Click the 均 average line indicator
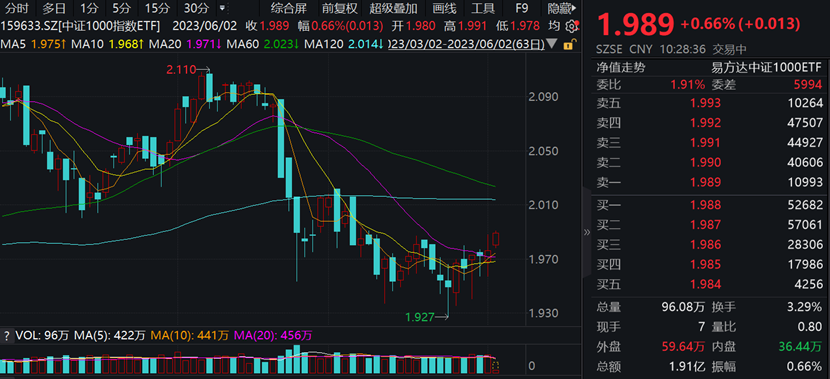The width and height of the screenshot is (830, 379). pyautogui.click(x=554, y=26)
